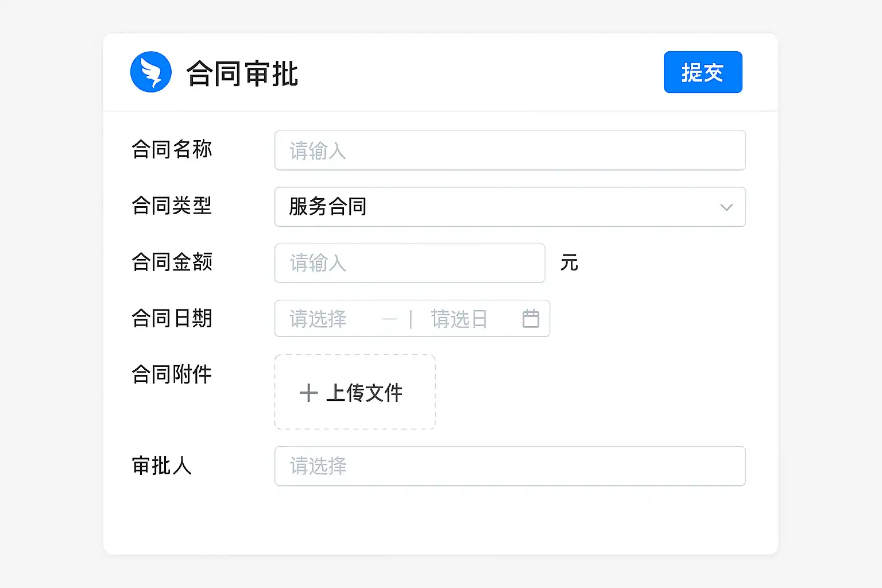Click the 合同类型 field label
The height and width of the screenshot is (588, 882).
pos(172,206)
